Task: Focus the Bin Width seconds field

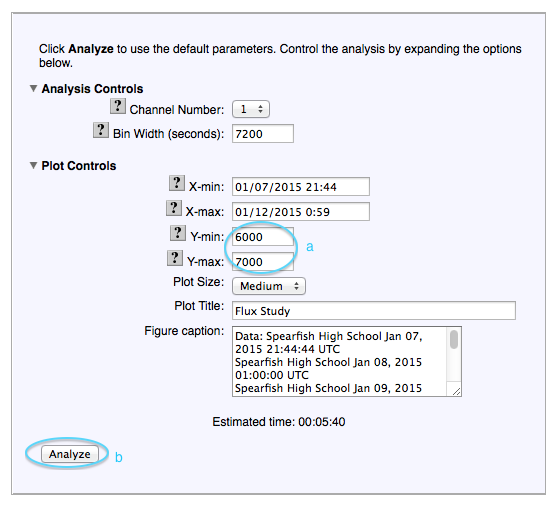Action: 263,134
